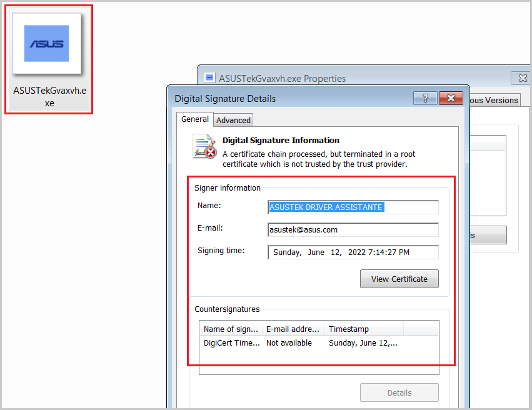This screenshot has width=532, height=410.
Task: Click the certificate chain not trusted message
Action: pos(319,159)
